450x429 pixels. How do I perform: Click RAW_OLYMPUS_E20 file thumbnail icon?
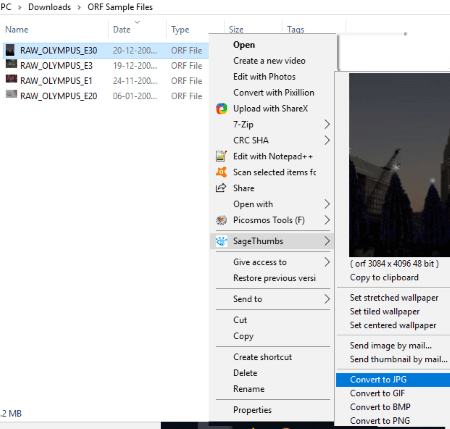tap(11, 94)
